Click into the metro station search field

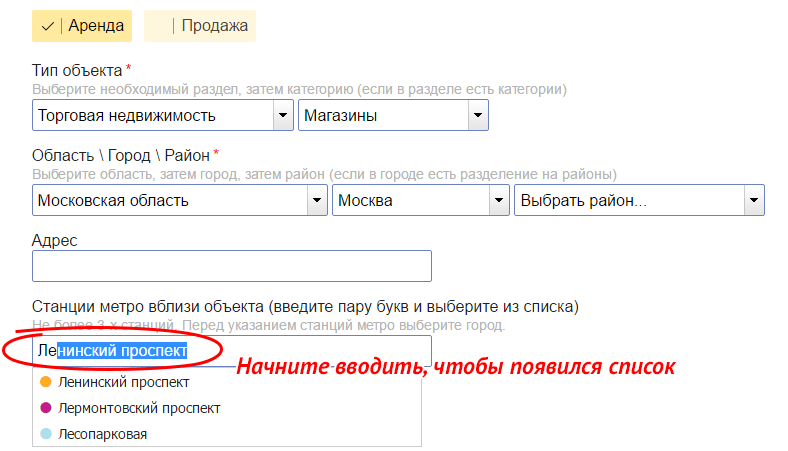coord(300,351)
